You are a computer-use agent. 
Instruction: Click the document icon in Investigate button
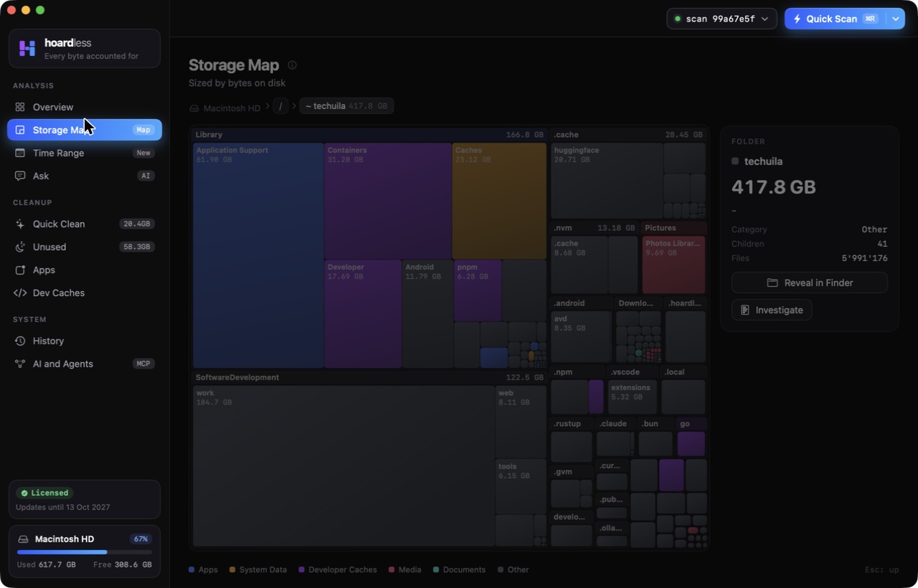(x=745, y=310)
